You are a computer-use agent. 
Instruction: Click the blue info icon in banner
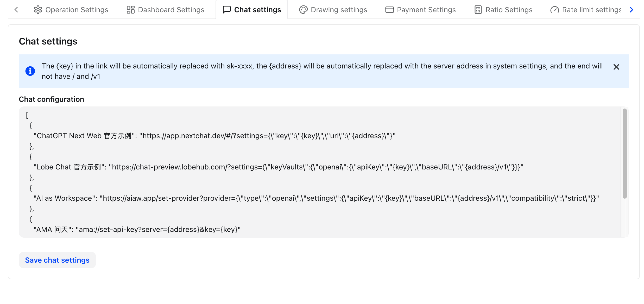tap(30, 71)
